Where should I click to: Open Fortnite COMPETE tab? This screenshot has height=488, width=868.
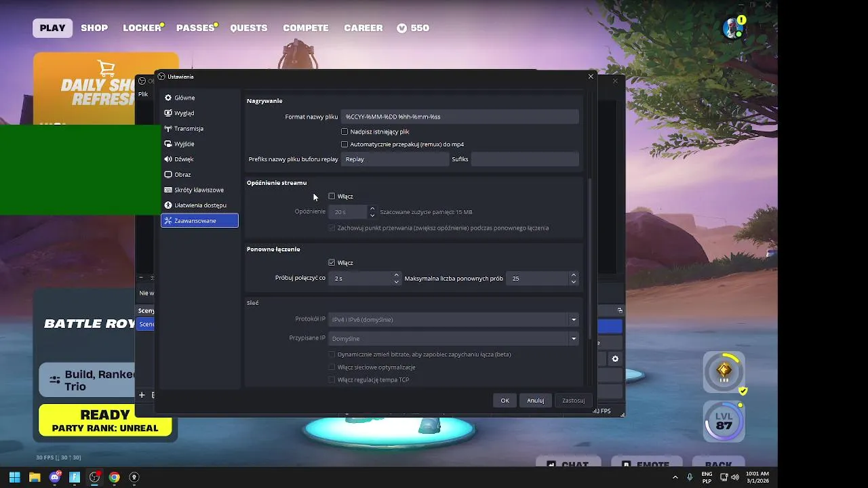(x=306, y=28)
